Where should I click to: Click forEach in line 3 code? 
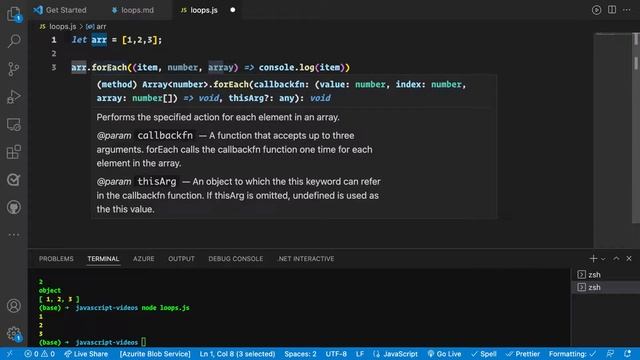tap(109, 67)
